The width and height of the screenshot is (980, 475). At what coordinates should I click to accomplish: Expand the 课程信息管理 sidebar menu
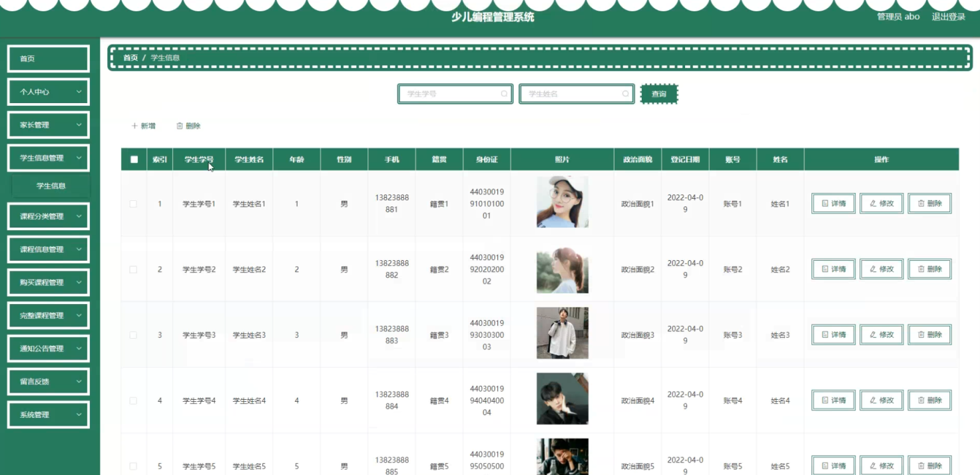point(48,249)
